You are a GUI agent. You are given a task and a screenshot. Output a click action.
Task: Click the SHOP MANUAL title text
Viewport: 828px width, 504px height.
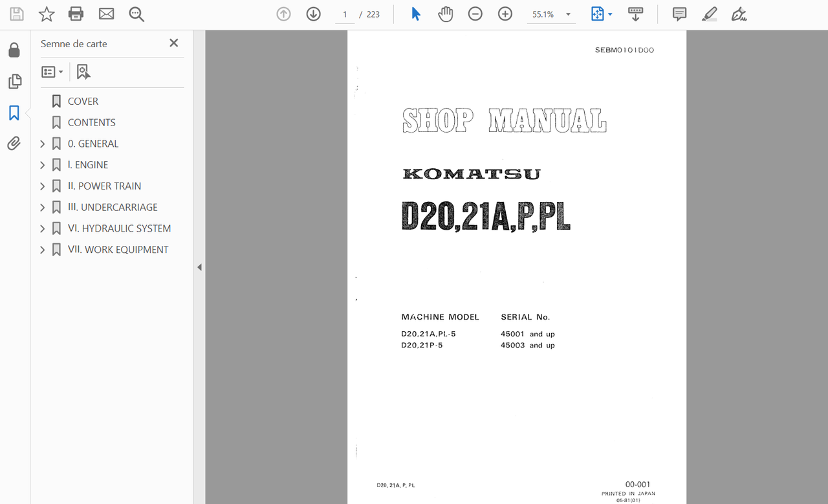coord(505,120)
